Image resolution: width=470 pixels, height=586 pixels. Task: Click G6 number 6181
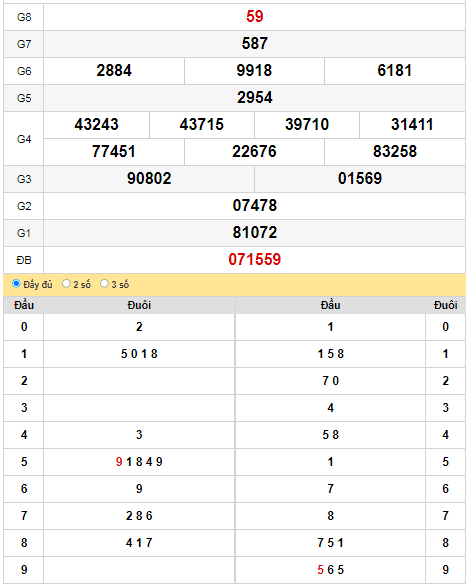coord(395,71)
